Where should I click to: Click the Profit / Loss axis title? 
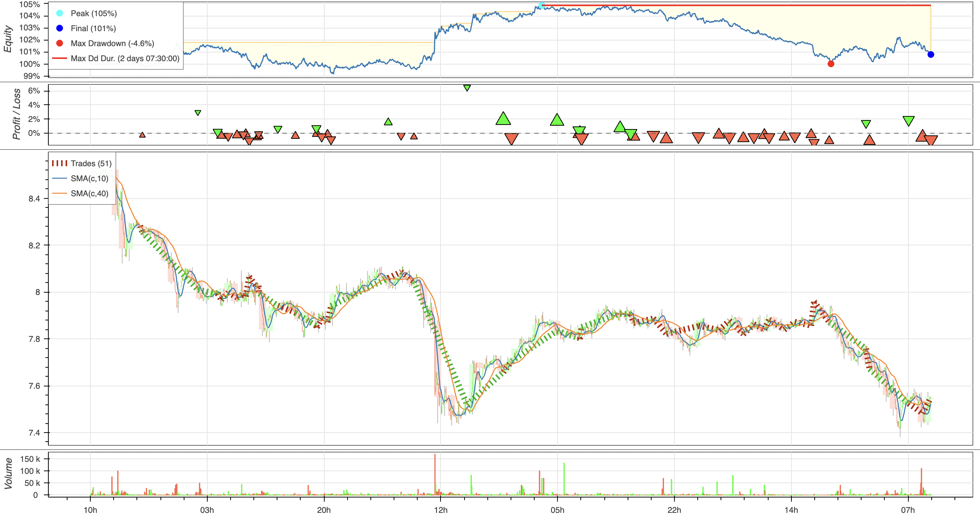coord(16,114)
